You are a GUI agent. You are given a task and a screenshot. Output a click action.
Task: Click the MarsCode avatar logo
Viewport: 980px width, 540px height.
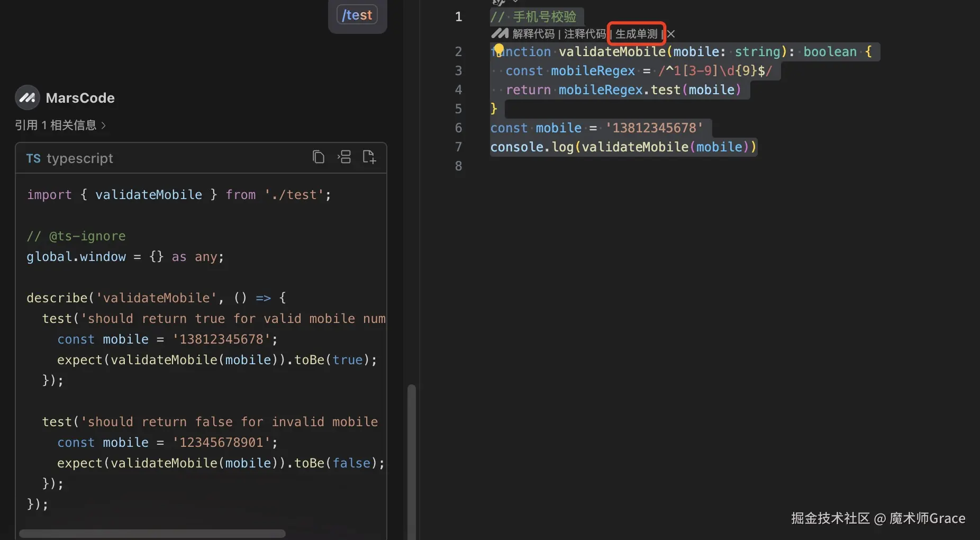point(28,97)
